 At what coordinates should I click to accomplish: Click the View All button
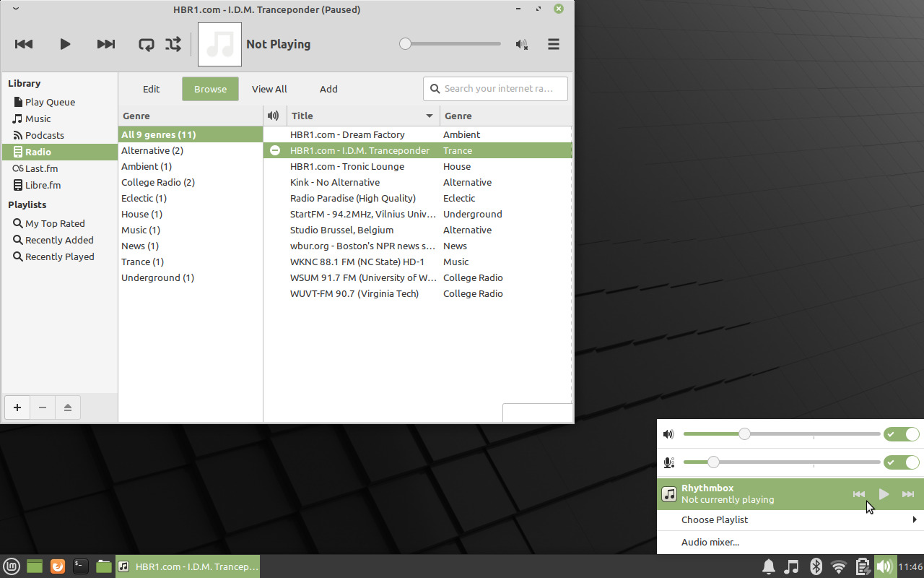tap(269, 89)
